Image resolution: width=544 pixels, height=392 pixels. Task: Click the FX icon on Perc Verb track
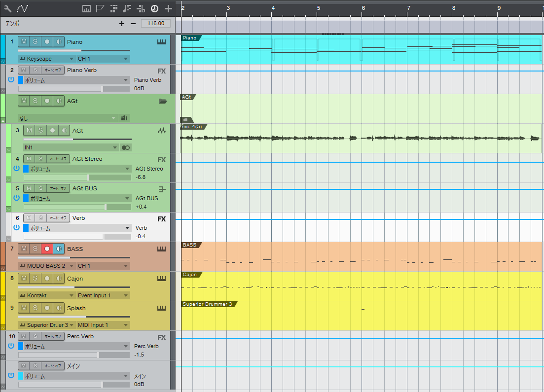point(161,338)
